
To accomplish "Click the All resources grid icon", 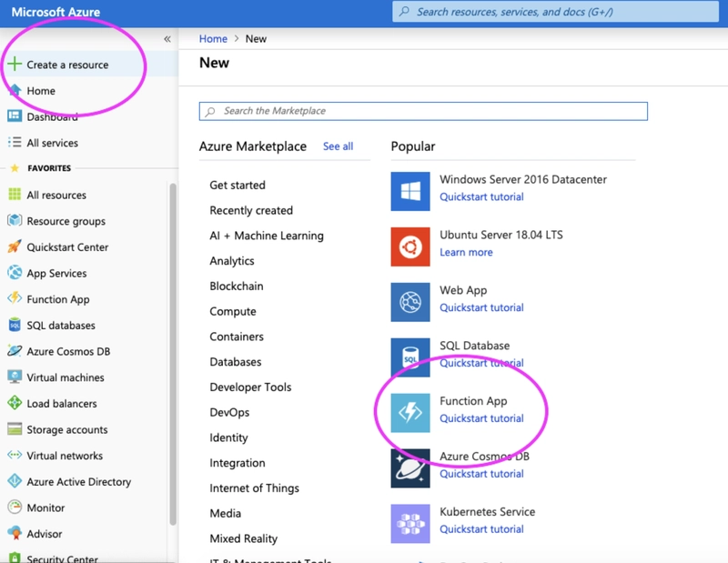I will [x=15, y=194].
